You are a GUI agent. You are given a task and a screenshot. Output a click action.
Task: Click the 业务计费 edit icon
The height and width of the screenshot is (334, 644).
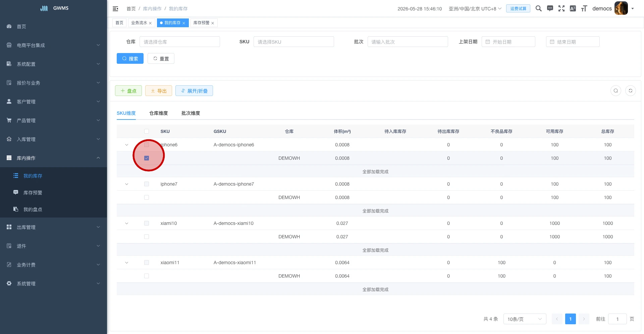click(9, 265)
